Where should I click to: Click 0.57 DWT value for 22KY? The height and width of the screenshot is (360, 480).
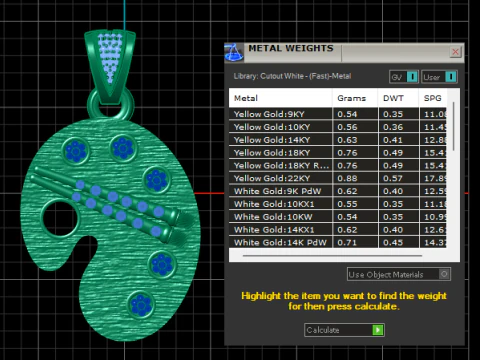point(393,178)
